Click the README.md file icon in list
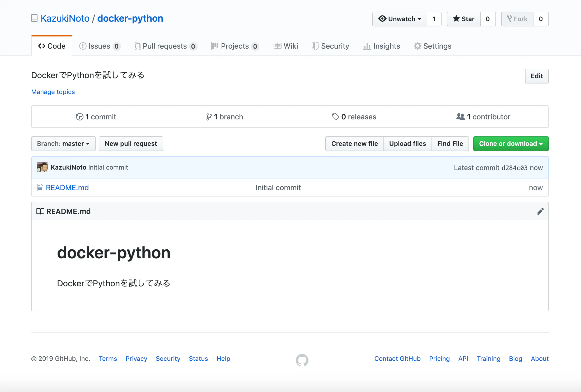Screen dimensions: 581x392 (40, 188)
